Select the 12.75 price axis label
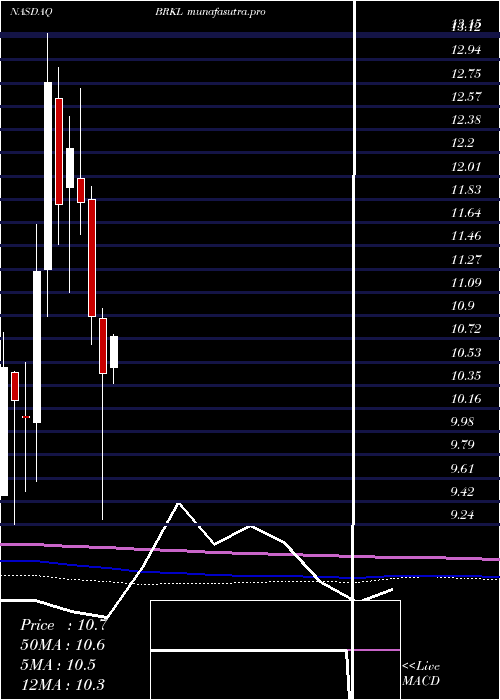The image size is (500, 700). [x=466, y=73]
